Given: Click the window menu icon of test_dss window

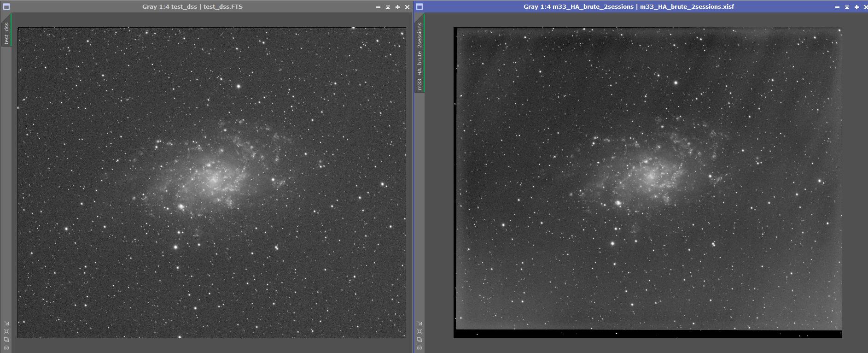Looking at the screenshot, I should click(x=6, y=7).
